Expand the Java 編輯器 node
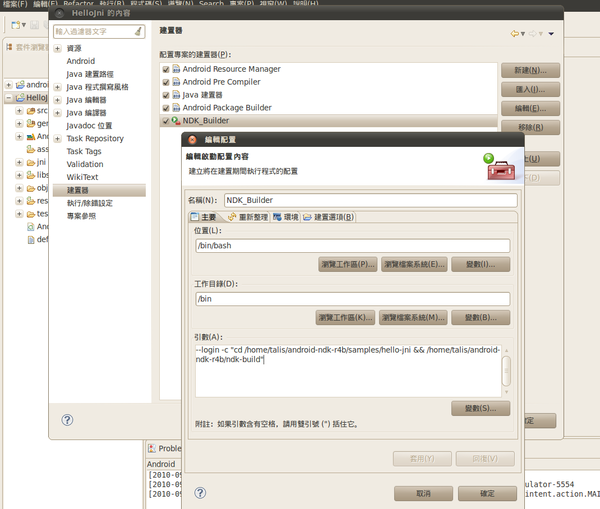600x509 pixels. coord(57,100)
